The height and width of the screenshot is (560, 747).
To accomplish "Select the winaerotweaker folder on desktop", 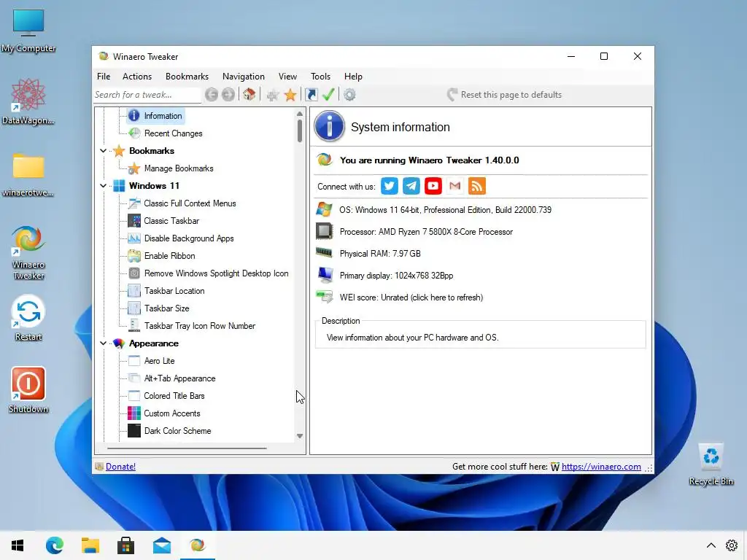I will 28,174.
